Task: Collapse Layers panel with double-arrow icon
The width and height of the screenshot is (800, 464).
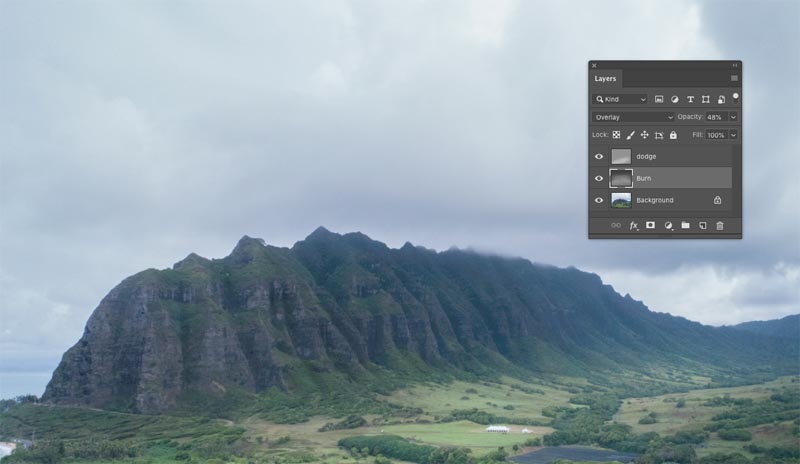Action: (x=735, y=65)
